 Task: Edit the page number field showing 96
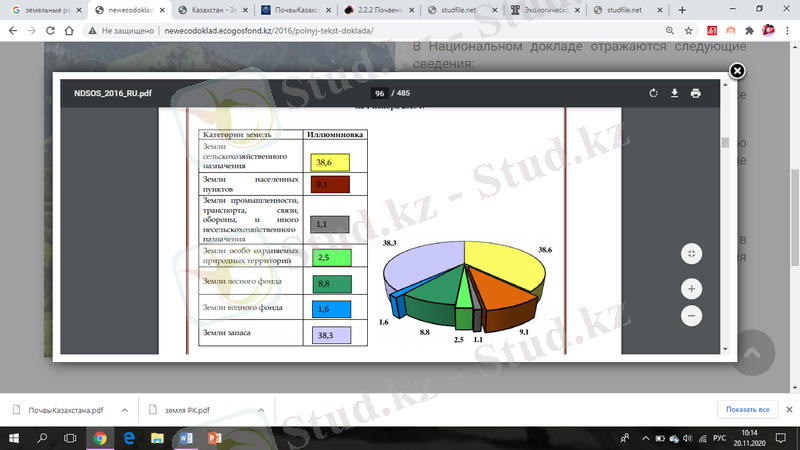[x=379, y=93]
